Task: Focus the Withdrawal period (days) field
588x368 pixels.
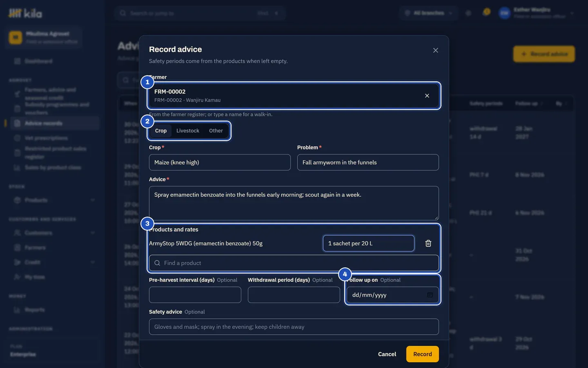Action: 294,295
